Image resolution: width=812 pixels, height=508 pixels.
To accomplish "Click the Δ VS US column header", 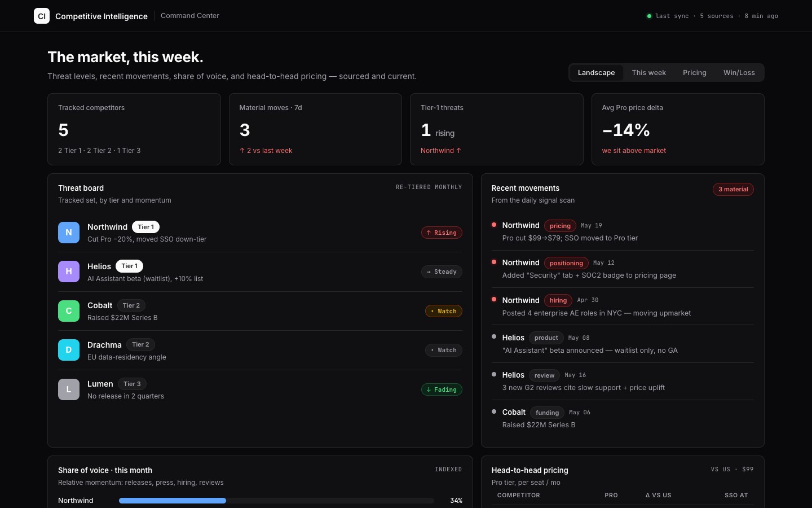I will click(x=658, y=495).
